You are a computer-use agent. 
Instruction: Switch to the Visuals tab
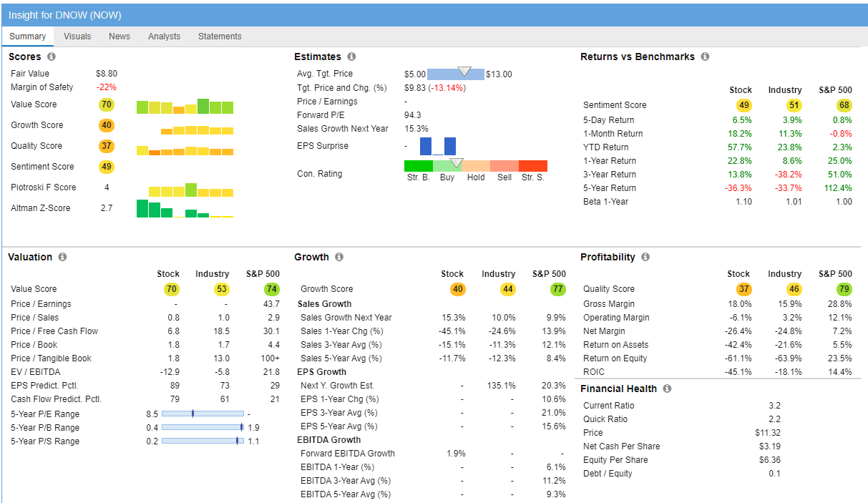77,36
